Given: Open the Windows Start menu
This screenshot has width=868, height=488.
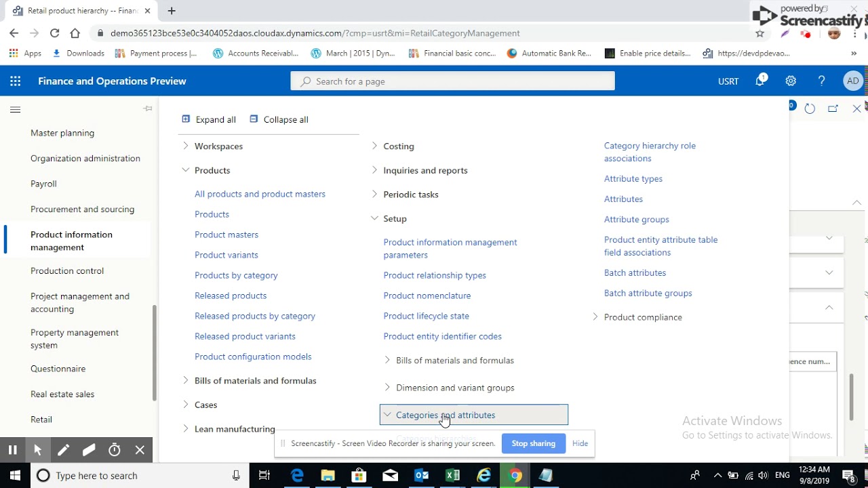Looking at the screenshot, I should (14, 475).
